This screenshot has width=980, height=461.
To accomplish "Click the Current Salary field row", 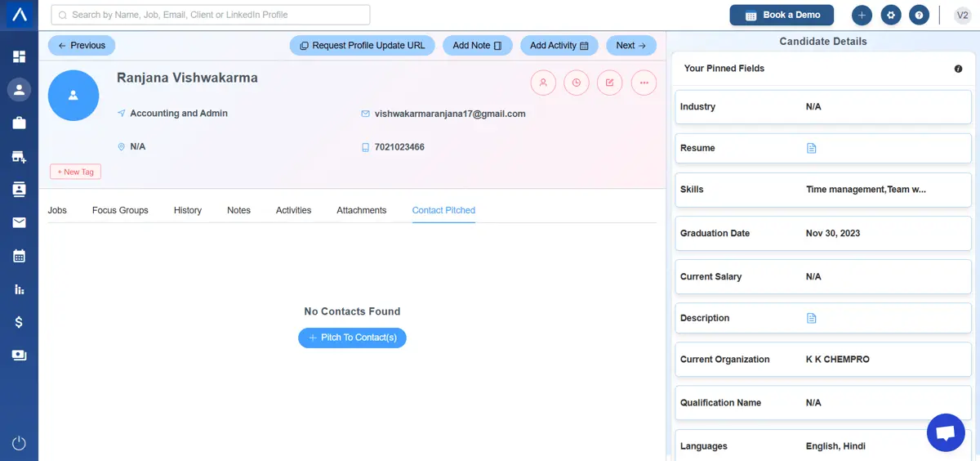I will [x=823, y=277].
